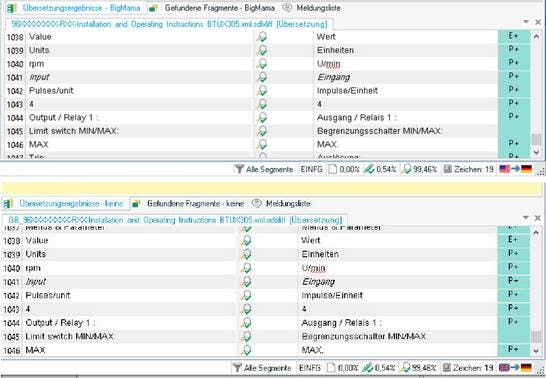Click US-to-German language flags in upper status bar
This screenshot has height=378, width=546.
coord(516,169)
